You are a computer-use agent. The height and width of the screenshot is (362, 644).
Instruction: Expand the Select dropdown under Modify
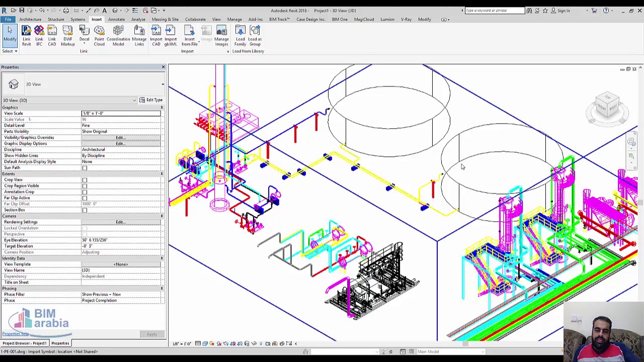(x=10, y=51)
